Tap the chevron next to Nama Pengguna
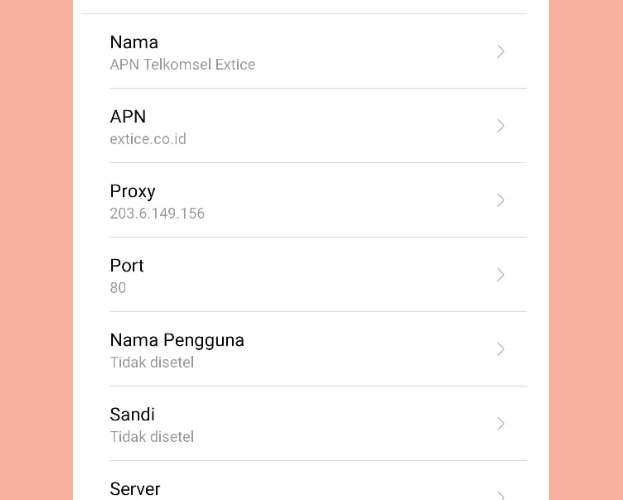623x500 pixels. [501, 349]
